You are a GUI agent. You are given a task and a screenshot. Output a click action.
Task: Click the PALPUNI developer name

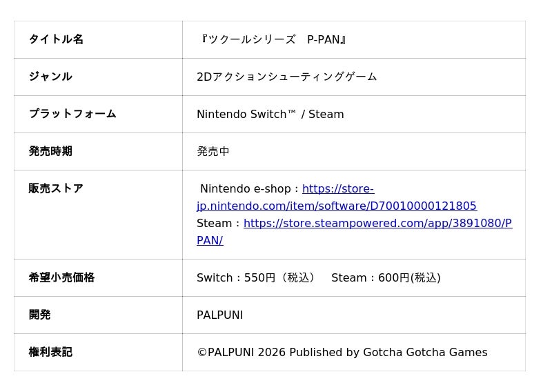[x=220, y=315]
